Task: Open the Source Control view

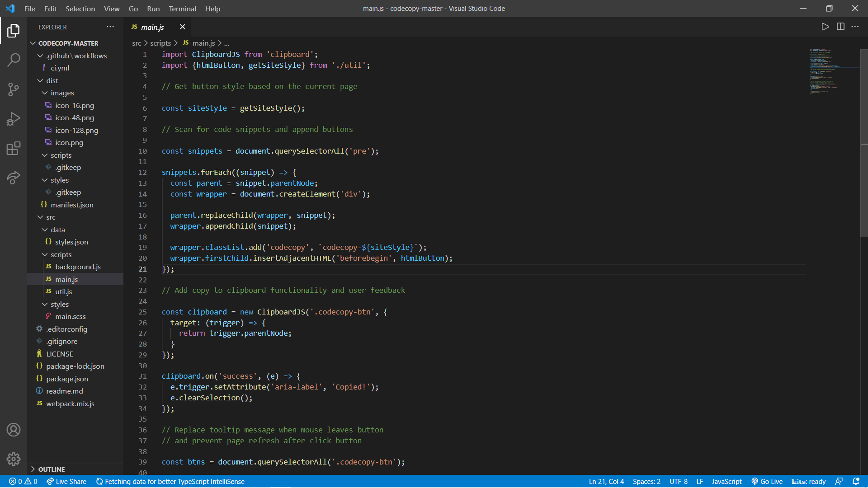Action: tap(14, 89)
